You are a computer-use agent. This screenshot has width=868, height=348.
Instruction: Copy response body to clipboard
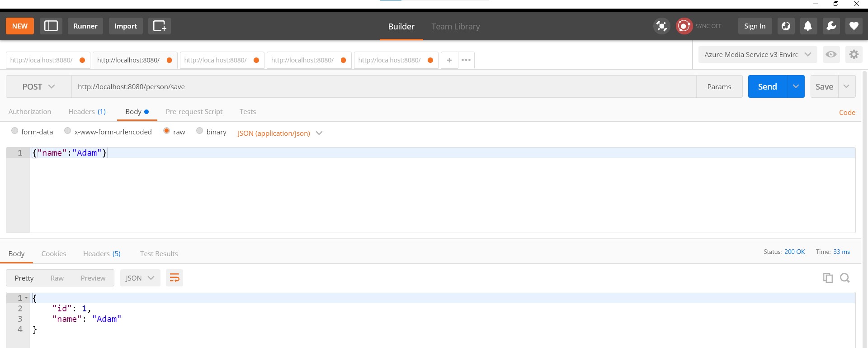click(828, 278)
